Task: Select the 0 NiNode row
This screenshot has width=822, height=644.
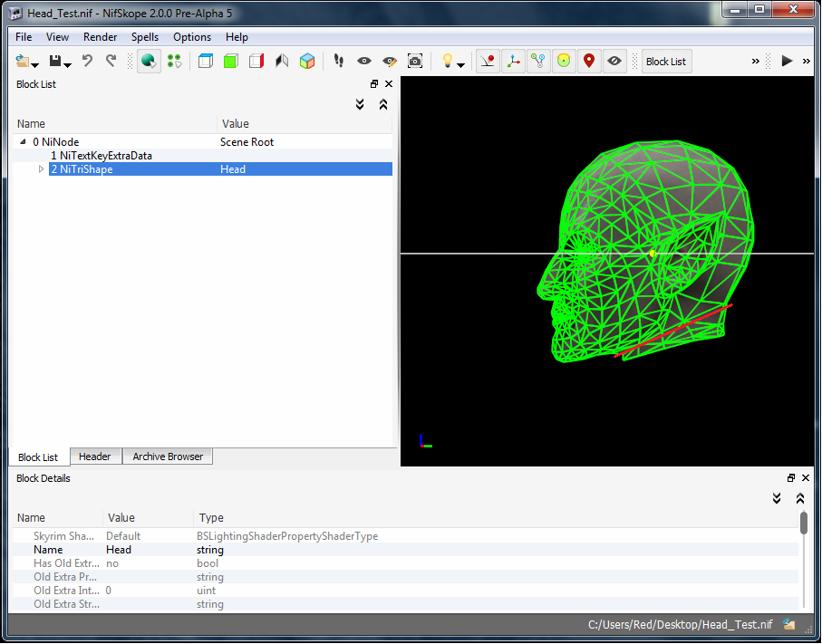Action: (202, 142)
